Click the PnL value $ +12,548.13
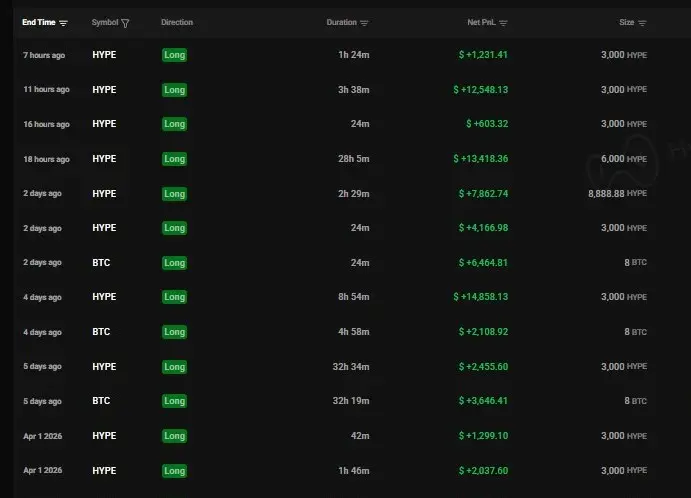This screenshot has height=498, width=691. pyautogui.click(x=480, y=89)
